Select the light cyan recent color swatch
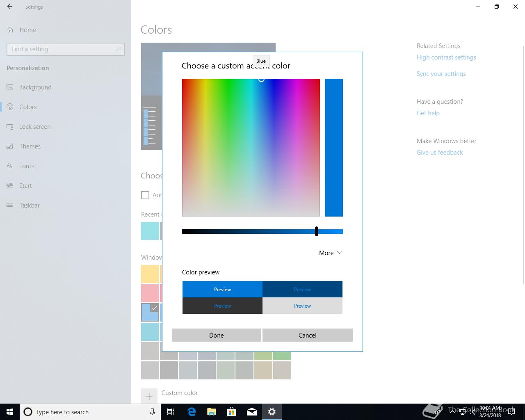 150,231
